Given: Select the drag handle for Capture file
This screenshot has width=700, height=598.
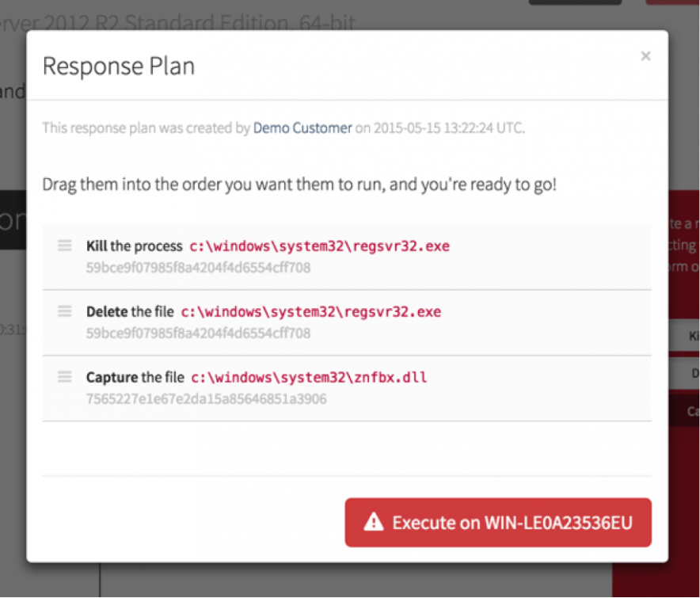Looking at the screenshot, I should (x=65, y=377).
